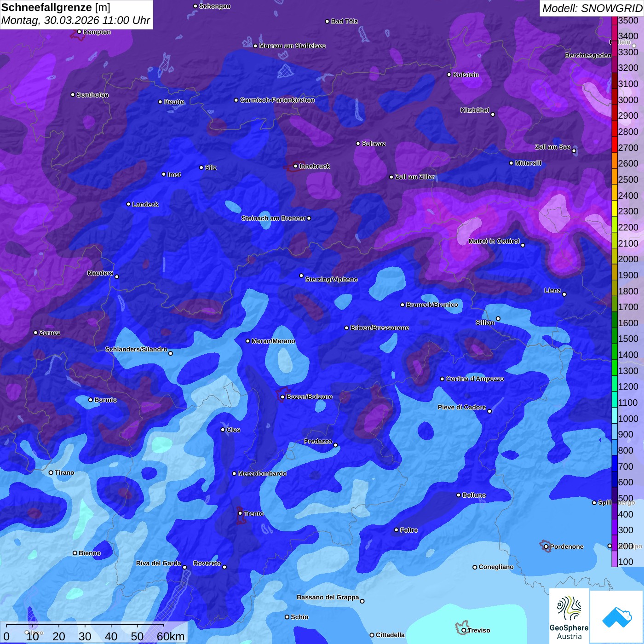Click the Cittadella label
Viewport: 644px width, 644px height.
390,635
